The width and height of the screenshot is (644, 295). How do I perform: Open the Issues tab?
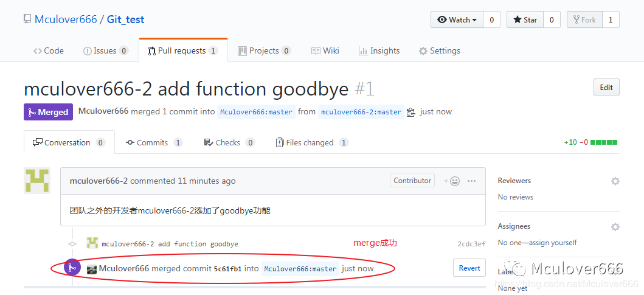tap(105, 50)
